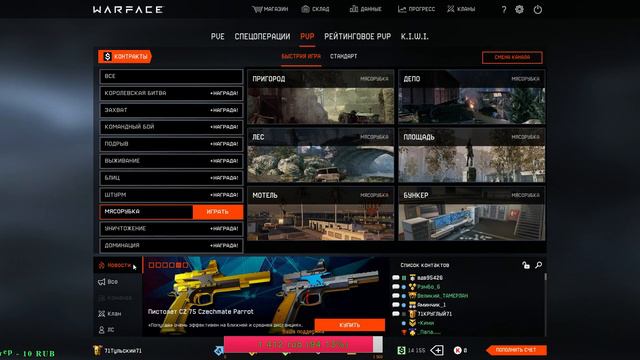Open the Данные stats icon

(353, 9)
